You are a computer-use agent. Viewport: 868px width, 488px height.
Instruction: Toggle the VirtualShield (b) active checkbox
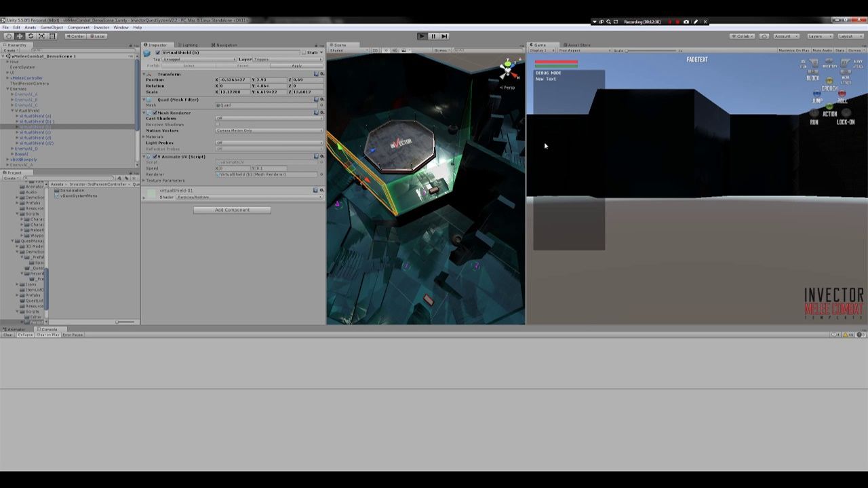157,52
